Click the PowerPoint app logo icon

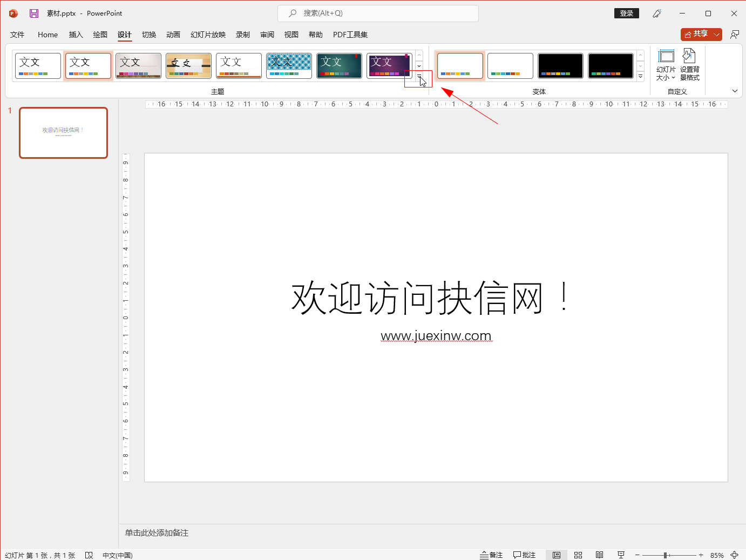[x=13, y=14]
